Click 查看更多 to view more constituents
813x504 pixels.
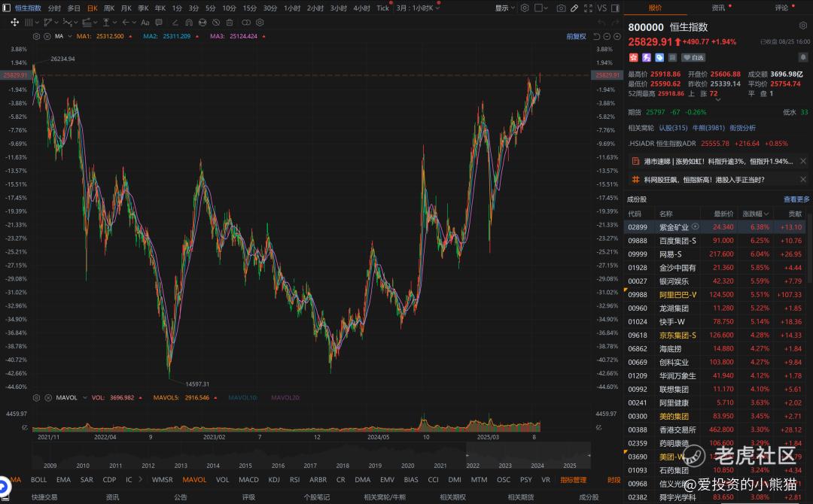(796, 199)
